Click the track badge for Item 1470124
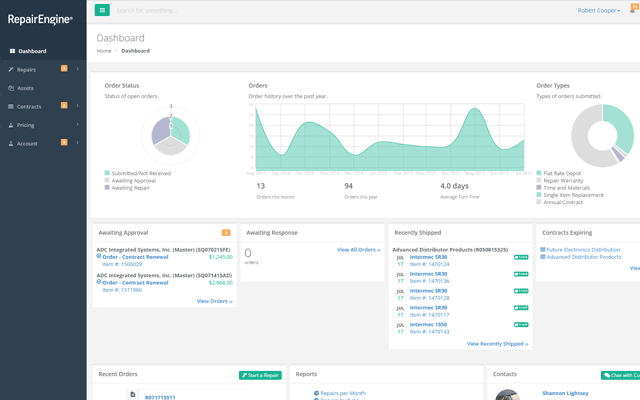The image size is (640, 400). (521, 257)
